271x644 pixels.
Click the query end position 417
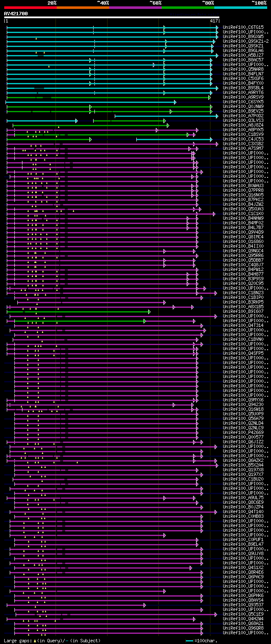[214, 21]
